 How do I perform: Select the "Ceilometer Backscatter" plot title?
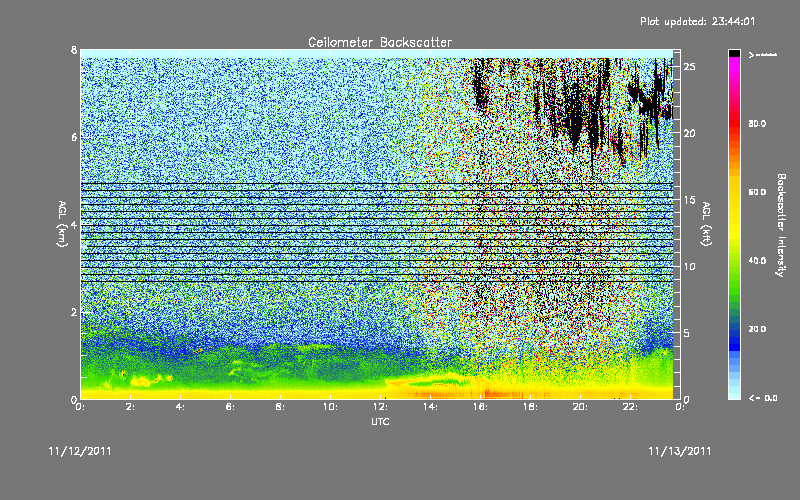point(380,42)
